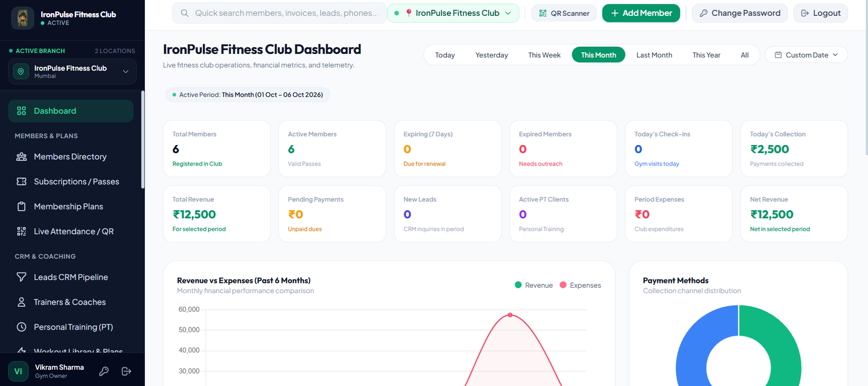Click the Today's Check-ins card
The image size is (868, 386).
[x=679, y=148]
